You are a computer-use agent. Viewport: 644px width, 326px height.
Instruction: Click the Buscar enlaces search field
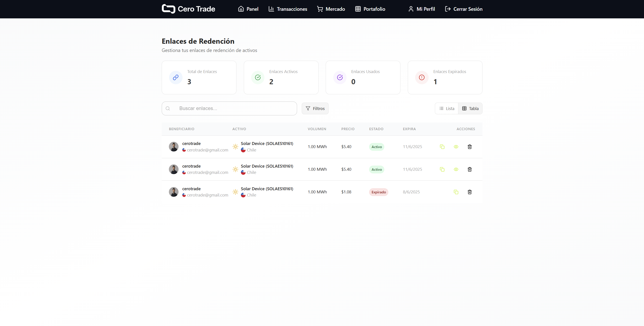coord(232,108)
